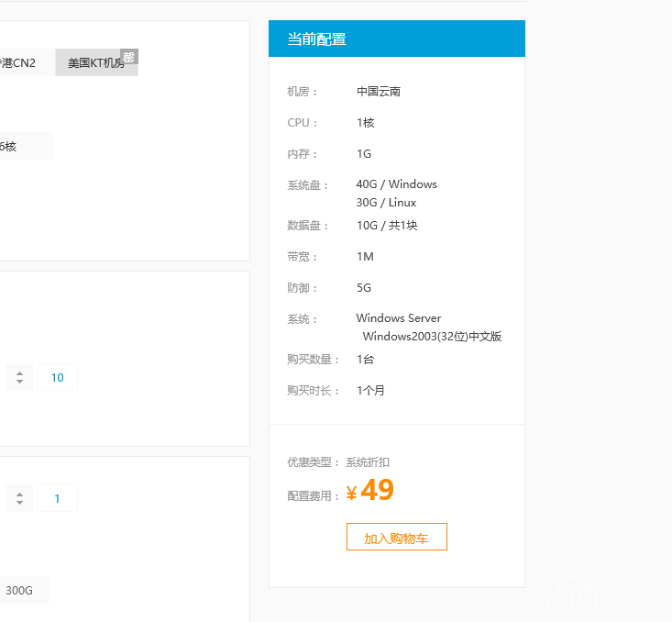Image resolution: width=672 pixels, height=622 pixels.
Task: Increase the data disk size with the up arrow beside 10
Action: pos(19,372)
